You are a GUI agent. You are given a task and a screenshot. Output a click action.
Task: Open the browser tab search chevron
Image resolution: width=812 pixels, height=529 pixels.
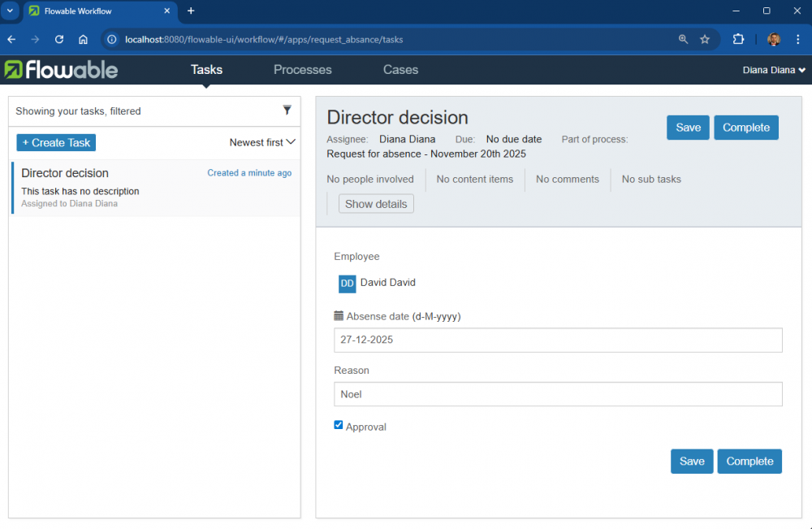pos(10,11)
